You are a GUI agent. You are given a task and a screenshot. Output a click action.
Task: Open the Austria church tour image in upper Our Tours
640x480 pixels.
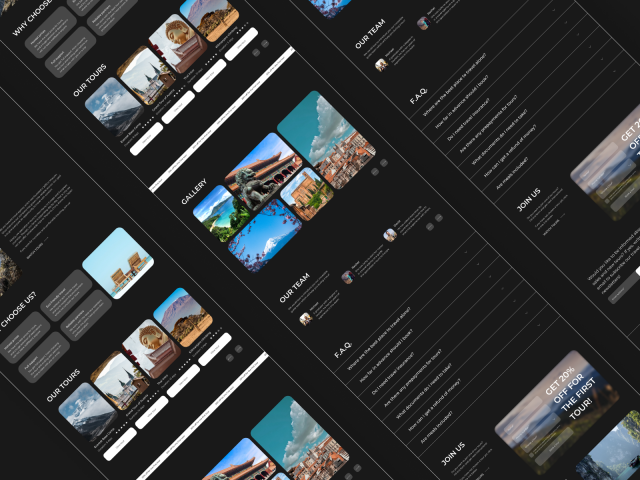pyautogui.click(x=146, y=75)
